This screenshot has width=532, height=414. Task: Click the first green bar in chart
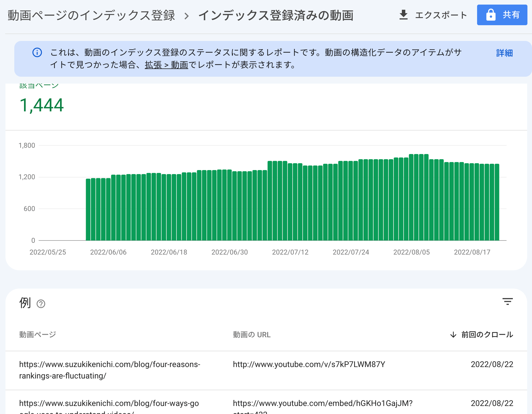[88, 210]
